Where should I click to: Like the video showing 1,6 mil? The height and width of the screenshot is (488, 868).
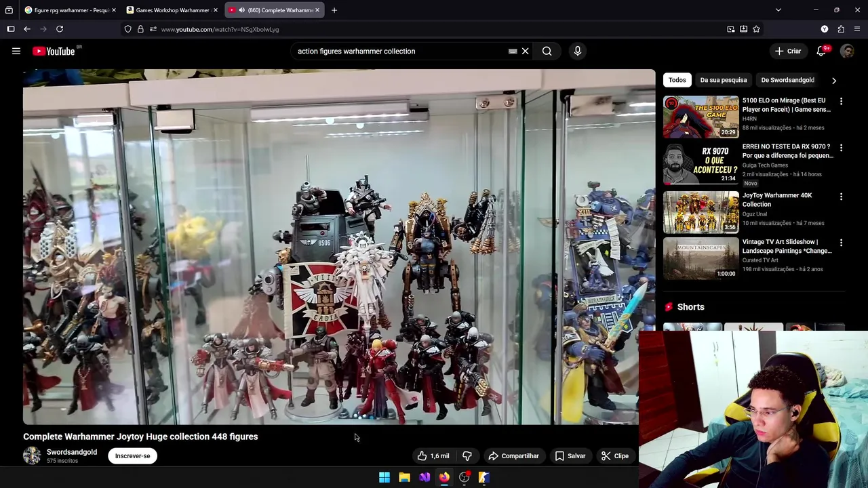pyautogui.click(x=433, y=456)
